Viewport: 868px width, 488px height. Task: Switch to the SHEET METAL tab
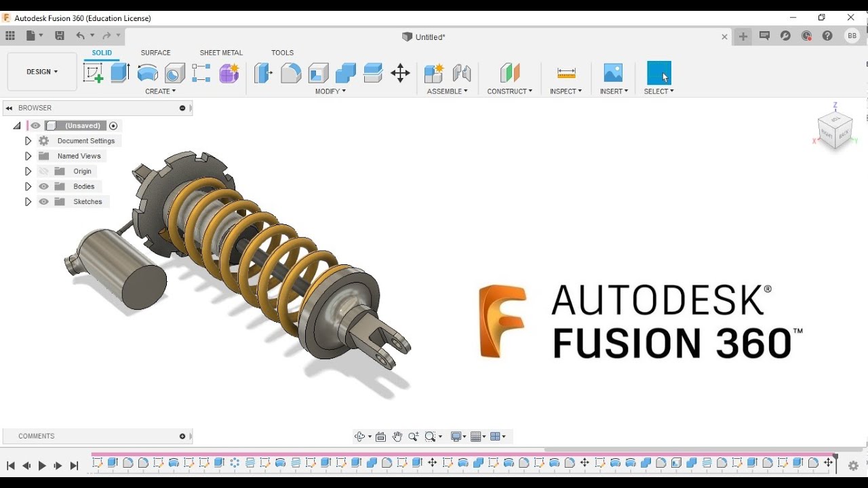221,53
